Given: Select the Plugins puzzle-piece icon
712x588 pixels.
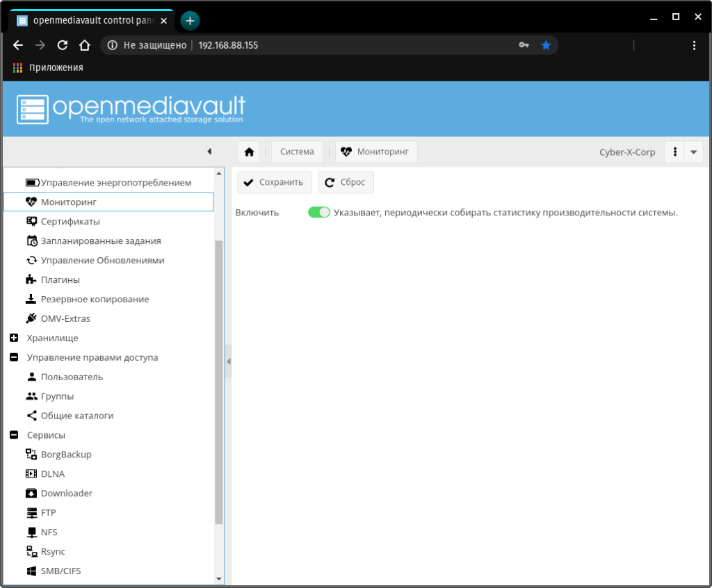Looking at the screenshot, I should tap(31, 280).
